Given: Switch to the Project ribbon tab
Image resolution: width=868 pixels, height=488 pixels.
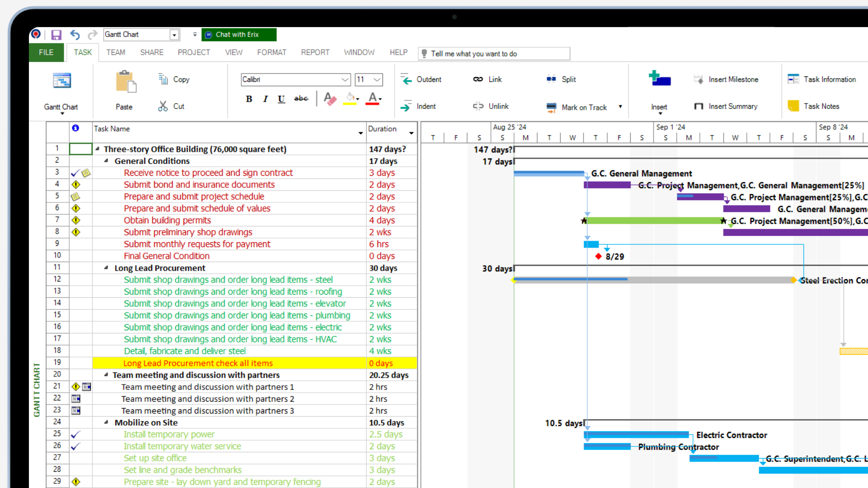Looking at the screenshot, I should tap(193, 52).
